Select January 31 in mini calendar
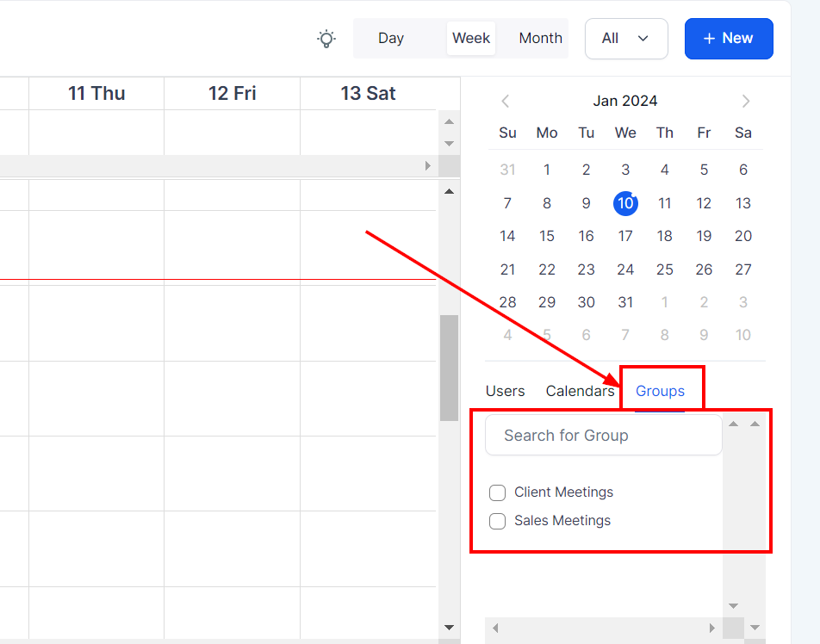The height and width of the screenshot is (644, 820). pyautogui.click(x=625, y=303)
